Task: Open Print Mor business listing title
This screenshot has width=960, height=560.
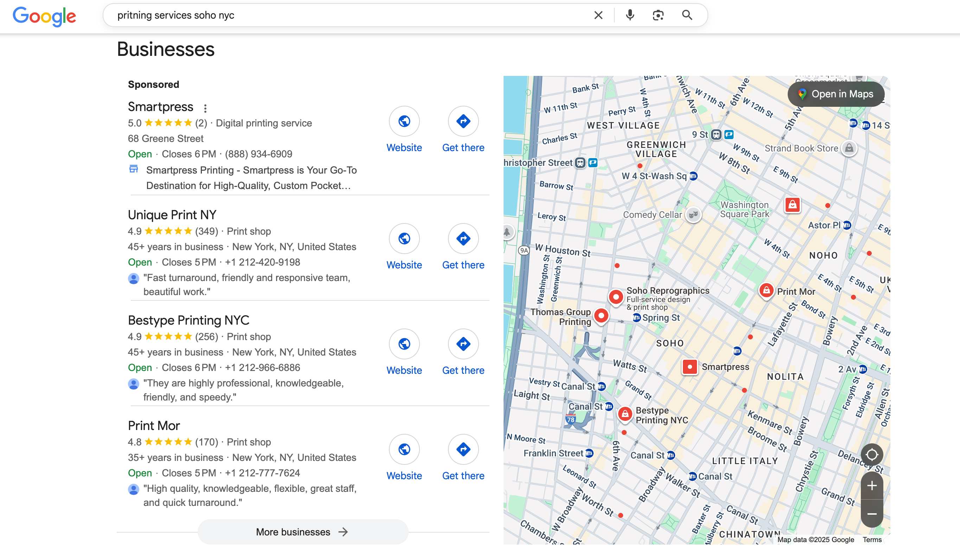Action: (x=154, y=425)
